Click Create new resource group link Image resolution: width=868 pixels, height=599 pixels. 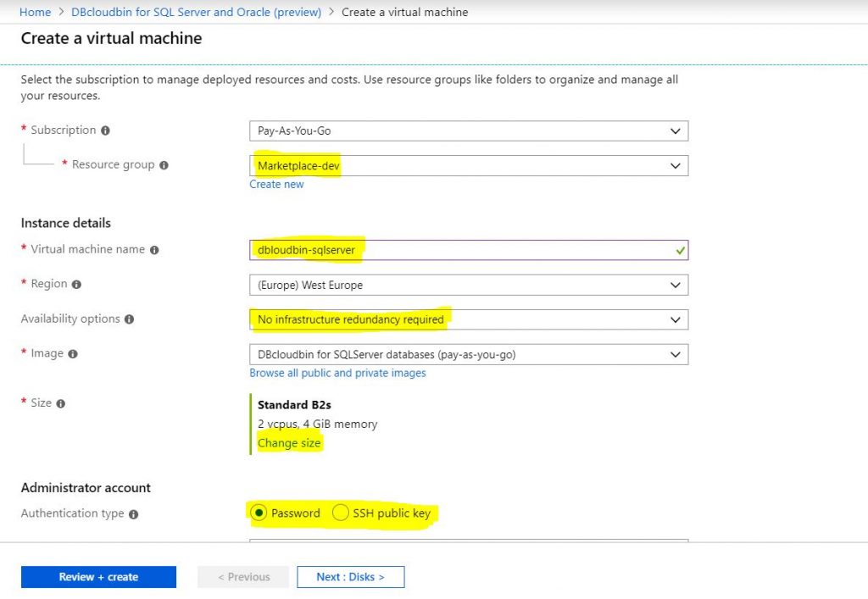point(276,184)
